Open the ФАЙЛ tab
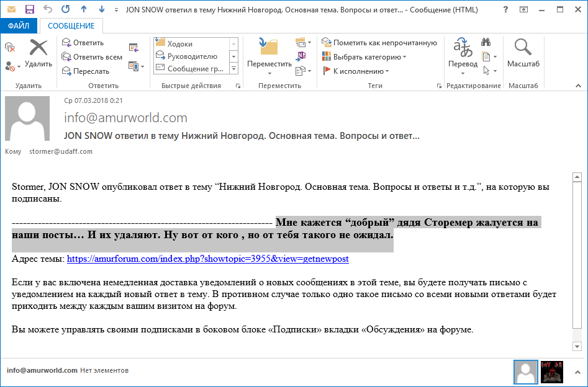The image size is (588, 387). [x=19, y=25]
